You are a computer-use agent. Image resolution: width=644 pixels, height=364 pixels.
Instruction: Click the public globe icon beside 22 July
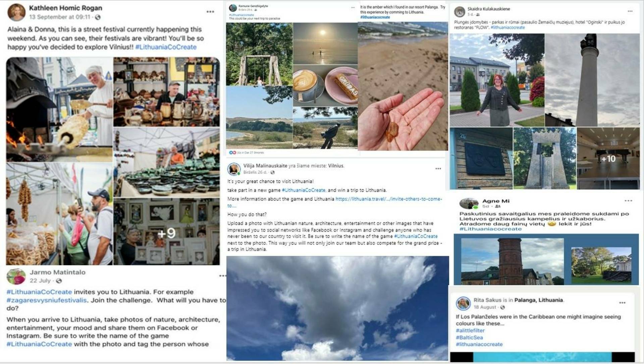[x=59, y=281]
